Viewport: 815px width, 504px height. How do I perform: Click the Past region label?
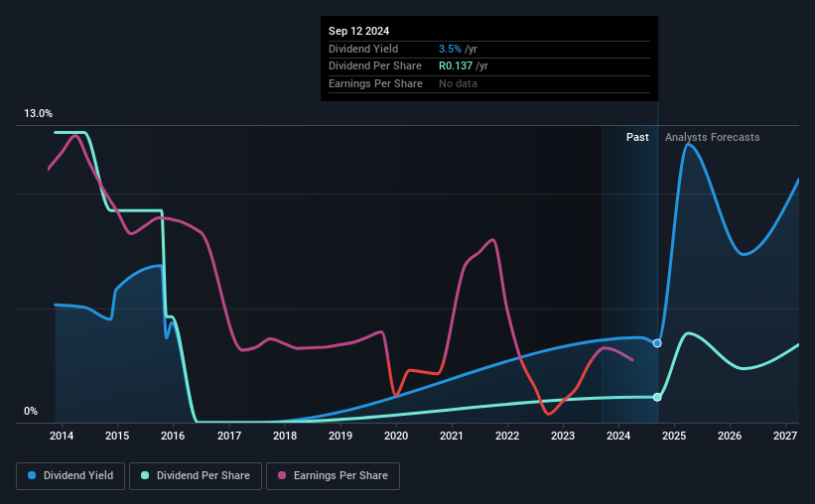(x=637, y=137)
